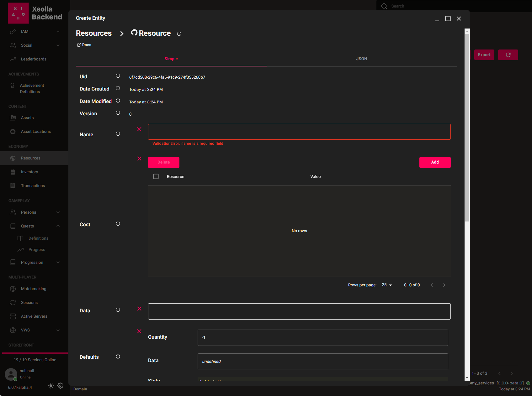Screen dimensions: 532x396
Task: Clear the Data field with red X
Action: coord(139,309)
